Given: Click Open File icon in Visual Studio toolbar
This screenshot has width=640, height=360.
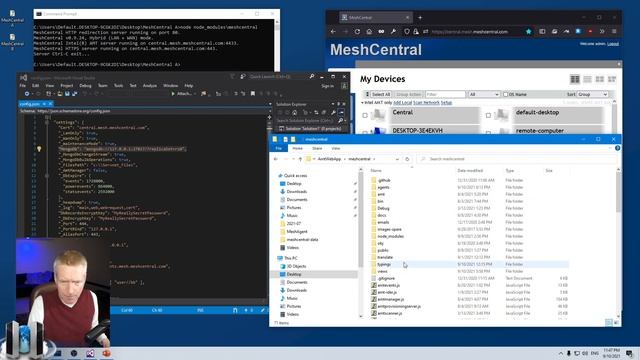Looking at the screenshot, I should coord(60,94).
